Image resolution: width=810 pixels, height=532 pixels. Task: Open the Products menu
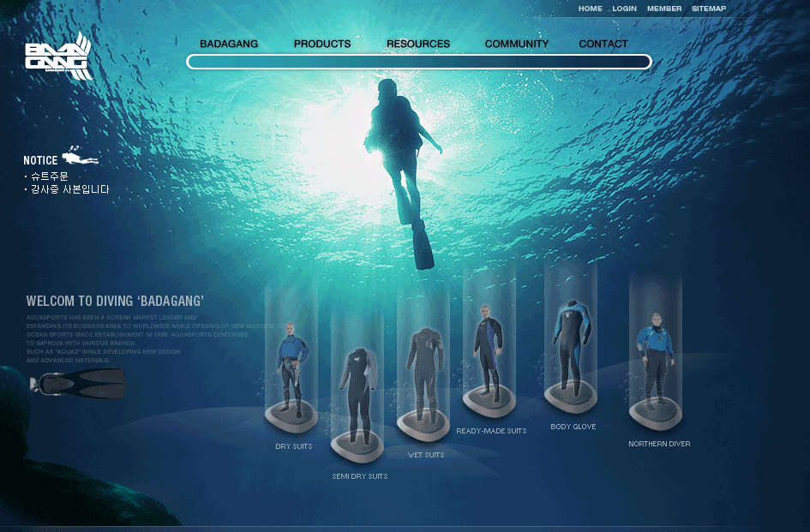(x=322, y=44)
